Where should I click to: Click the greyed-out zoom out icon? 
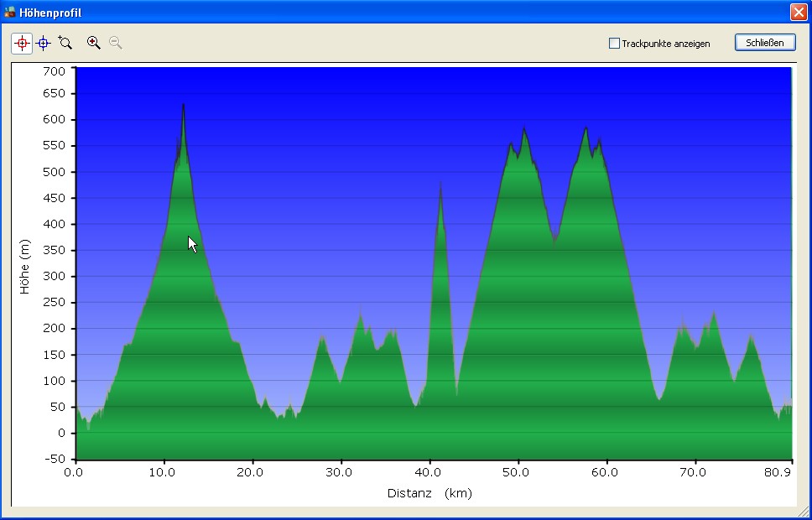(x=116, y=43)
